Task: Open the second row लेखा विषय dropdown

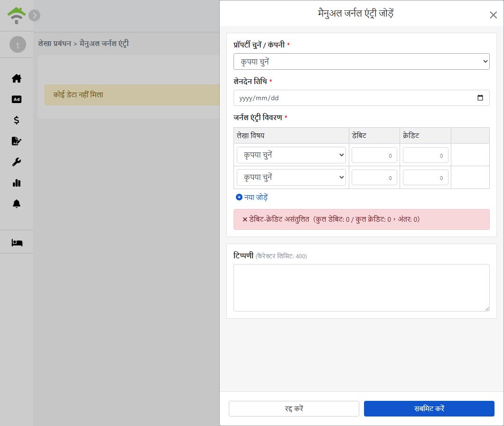Action: pyautogui.click(x=291, y=177)
